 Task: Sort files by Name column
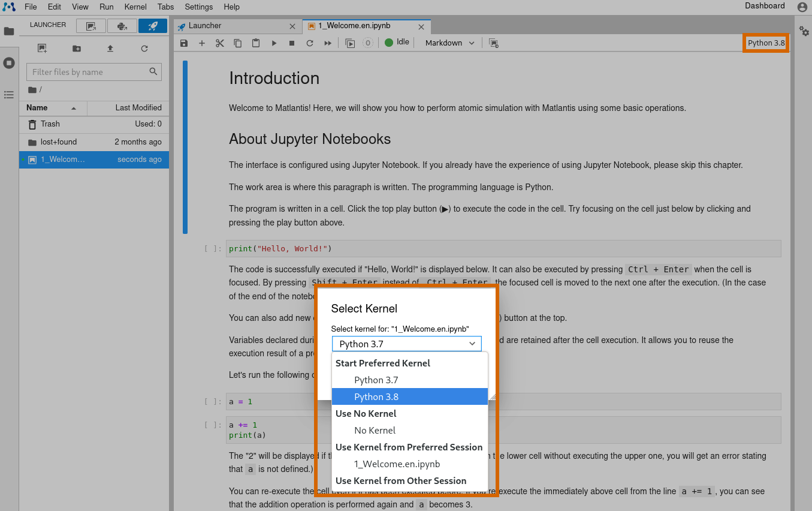point(53,108)
